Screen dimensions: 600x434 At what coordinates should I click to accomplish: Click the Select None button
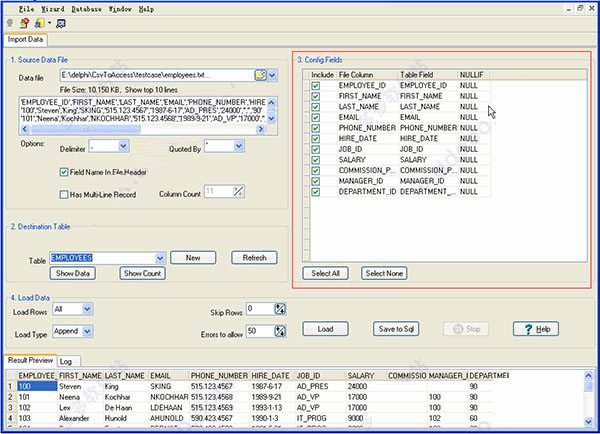point(385,272)
